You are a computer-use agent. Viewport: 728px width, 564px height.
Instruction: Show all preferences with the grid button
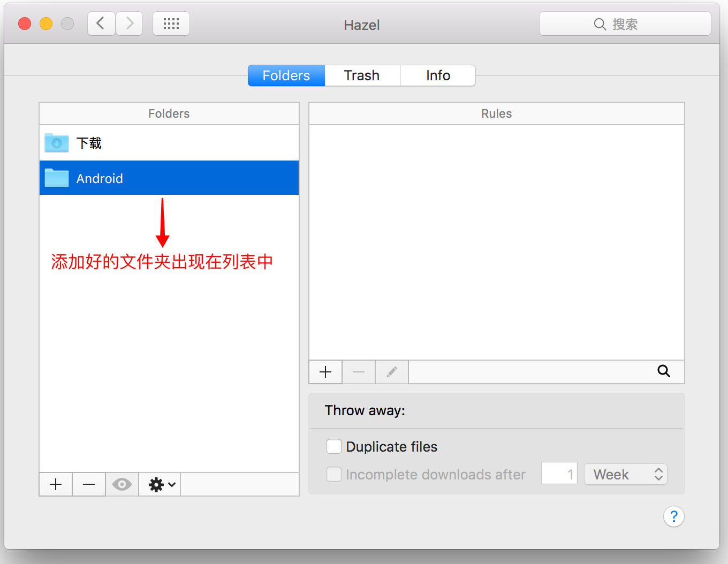171,24
